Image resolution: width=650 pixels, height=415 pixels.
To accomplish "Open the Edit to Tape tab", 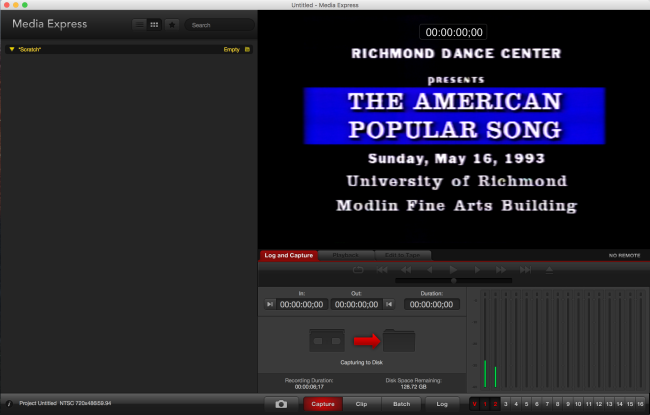I will 403,255.
